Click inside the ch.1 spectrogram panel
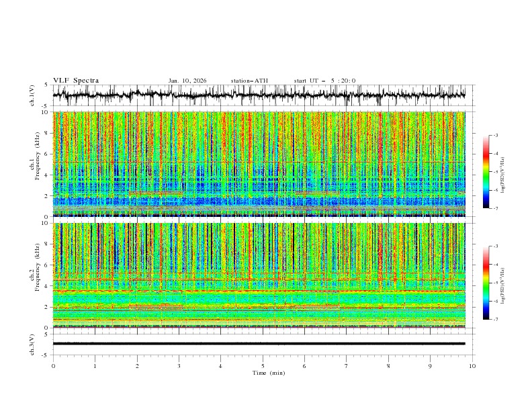The height and width of the screenshot is (411, 532). 259,164
